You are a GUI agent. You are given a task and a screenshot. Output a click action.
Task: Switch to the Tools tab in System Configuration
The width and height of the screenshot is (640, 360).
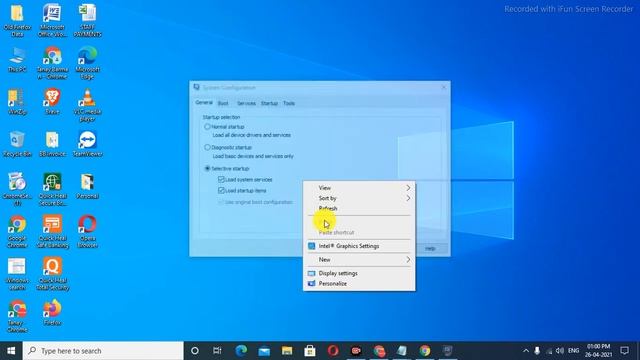point(289,103)
